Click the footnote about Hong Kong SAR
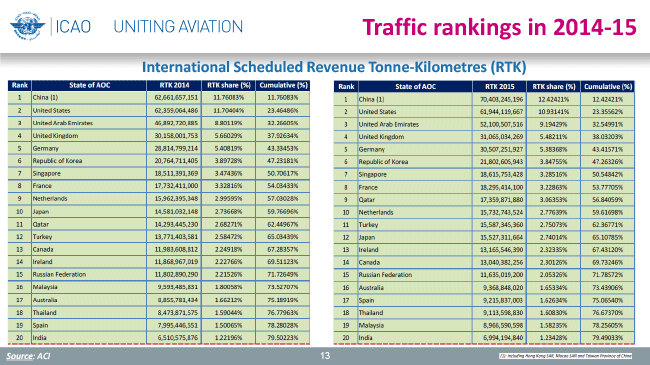The image size is (650, 365). (x=565, y=356)
